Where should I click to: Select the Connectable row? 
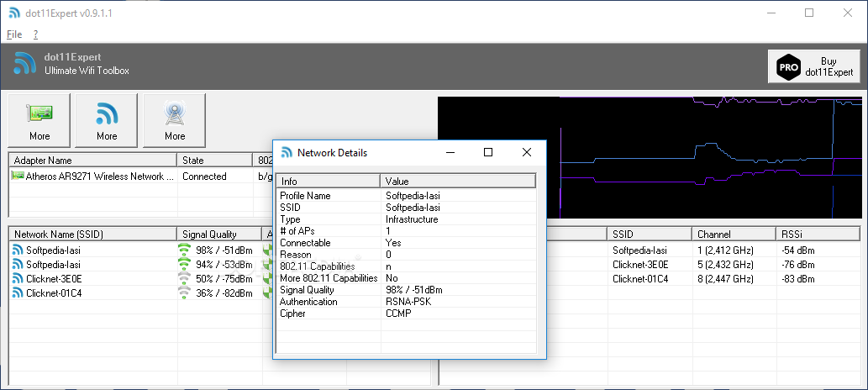tap(407, 243)
